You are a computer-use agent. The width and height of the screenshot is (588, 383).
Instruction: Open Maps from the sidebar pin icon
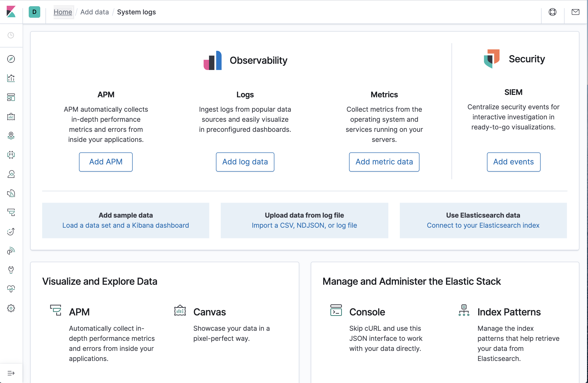pos(11,135)
